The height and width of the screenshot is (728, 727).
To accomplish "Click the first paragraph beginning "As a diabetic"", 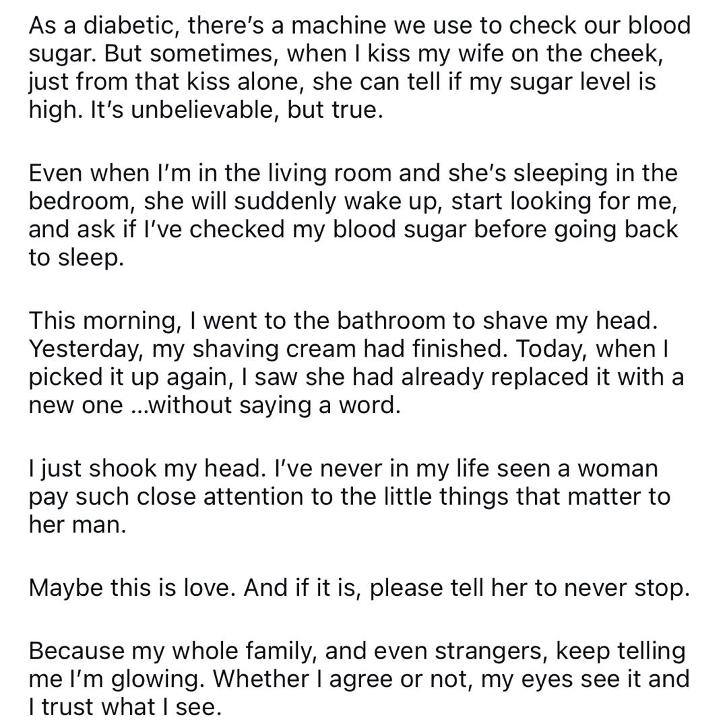I will pyautogui.click(x=360, y=67).
